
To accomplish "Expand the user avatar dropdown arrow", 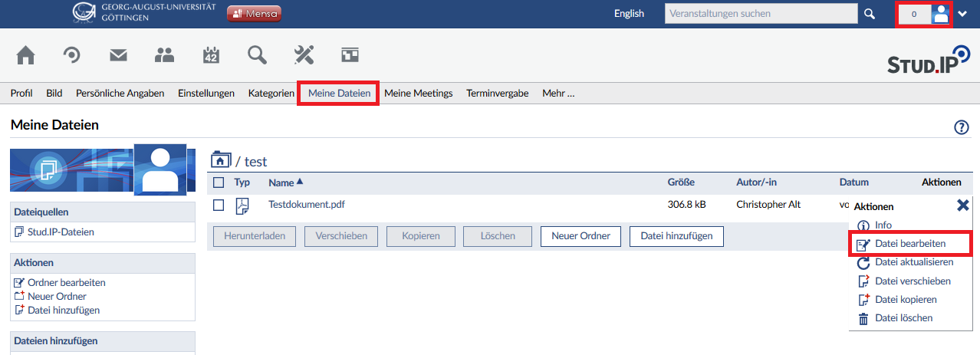I will [962, 14].
